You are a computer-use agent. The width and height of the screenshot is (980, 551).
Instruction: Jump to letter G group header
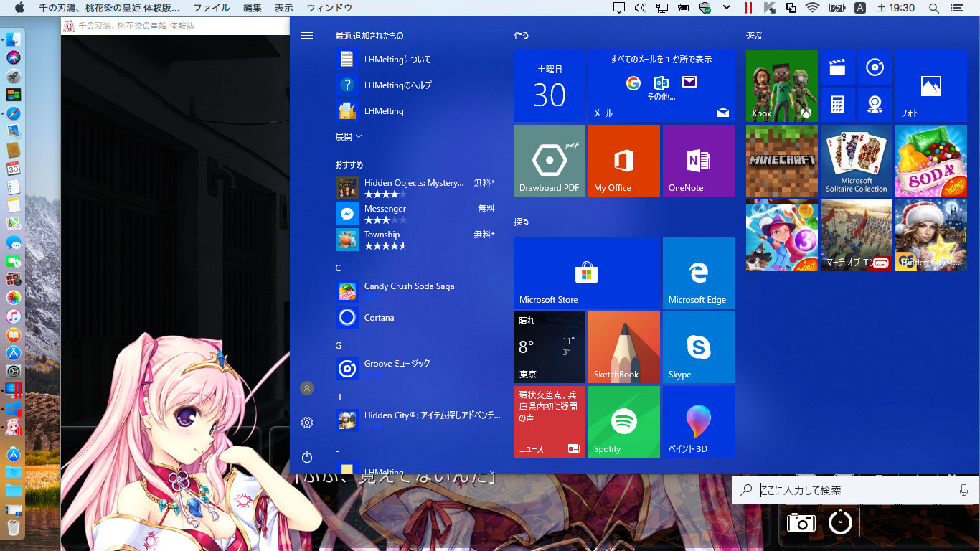[338, 346]
